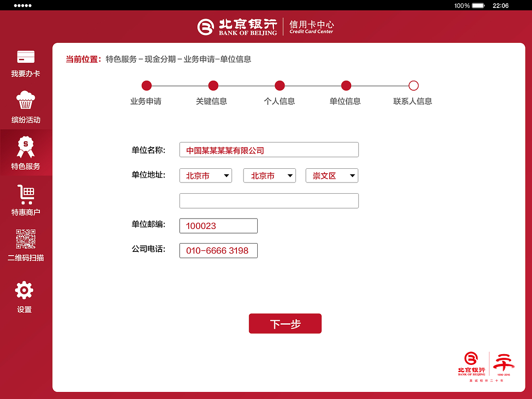The height and width of the screenshot is (399, 532).
Task: Launch 二维码扫描 QR code scanner icon
Action: (25, 240)
